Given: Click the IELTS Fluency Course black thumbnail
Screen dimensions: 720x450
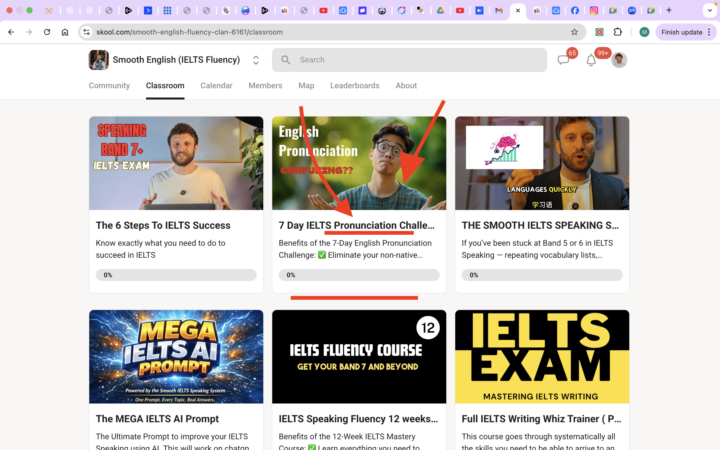Looking at the screenshot, I should (359, 357).
